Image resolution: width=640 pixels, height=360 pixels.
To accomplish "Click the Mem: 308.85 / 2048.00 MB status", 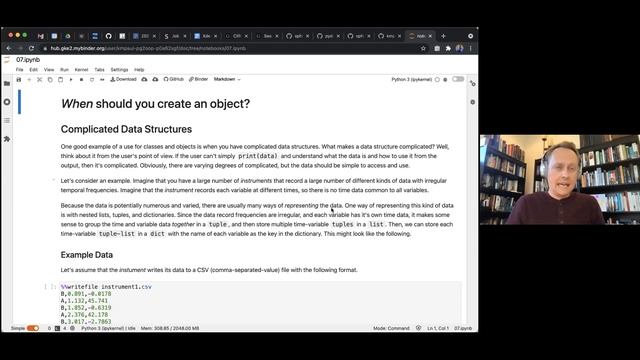I will [170, 328].
